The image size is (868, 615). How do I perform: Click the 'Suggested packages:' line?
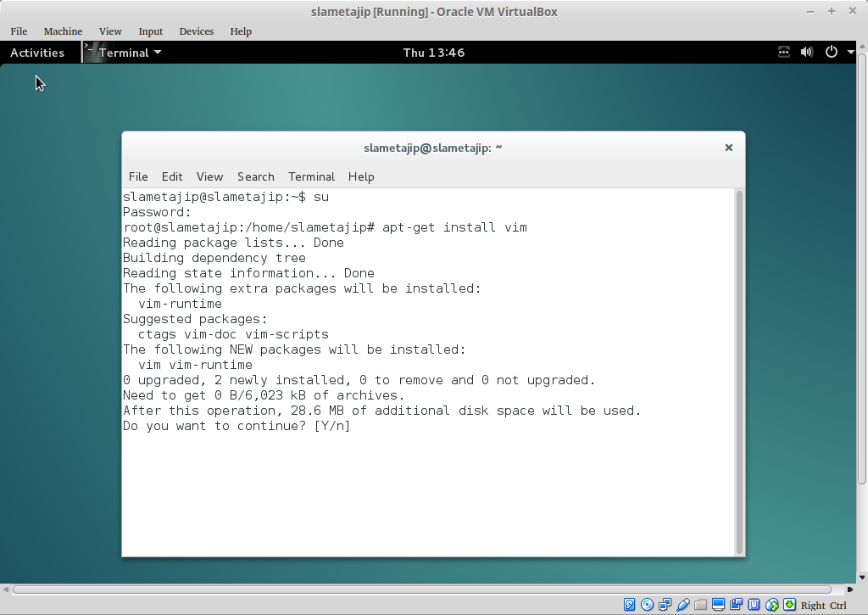[195, 319]
